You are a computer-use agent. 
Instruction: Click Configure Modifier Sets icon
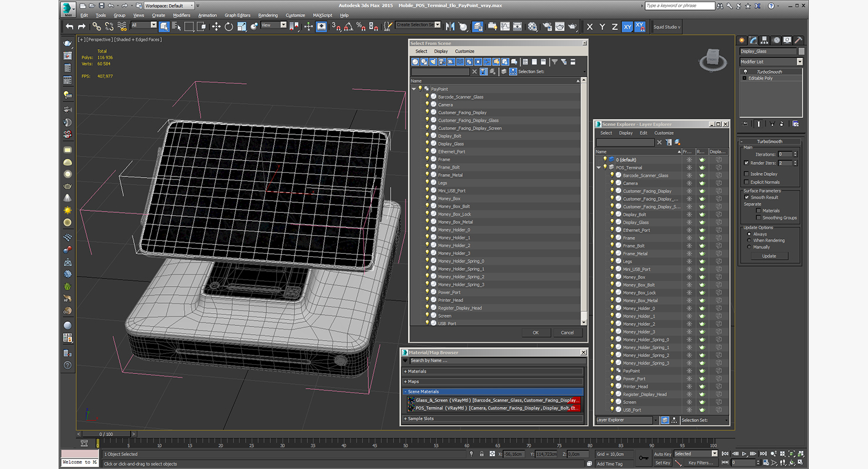tap(795, 124)
